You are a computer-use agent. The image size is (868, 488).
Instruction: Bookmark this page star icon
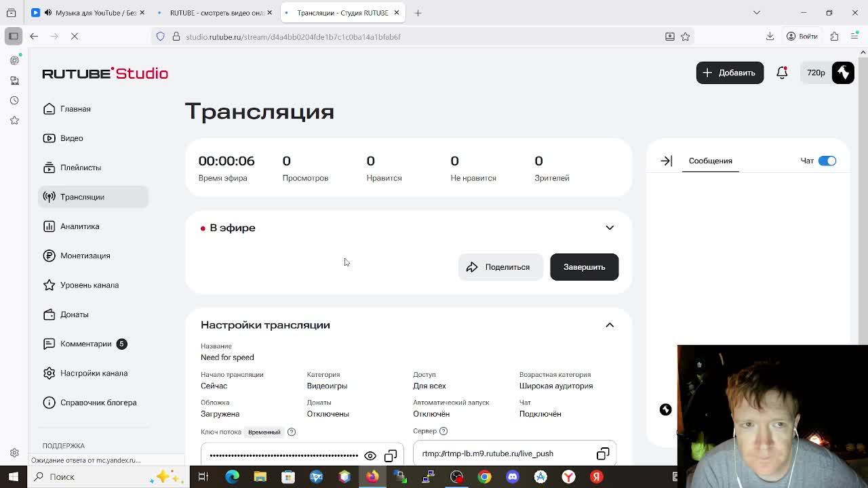coord(686,37)
